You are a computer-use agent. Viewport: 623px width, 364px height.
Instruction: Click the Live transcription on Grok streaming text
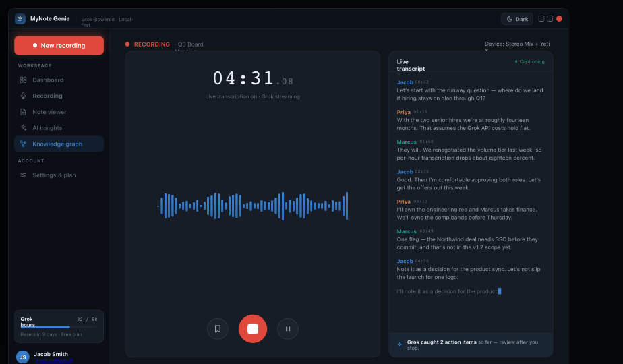(x=253, y=96)
